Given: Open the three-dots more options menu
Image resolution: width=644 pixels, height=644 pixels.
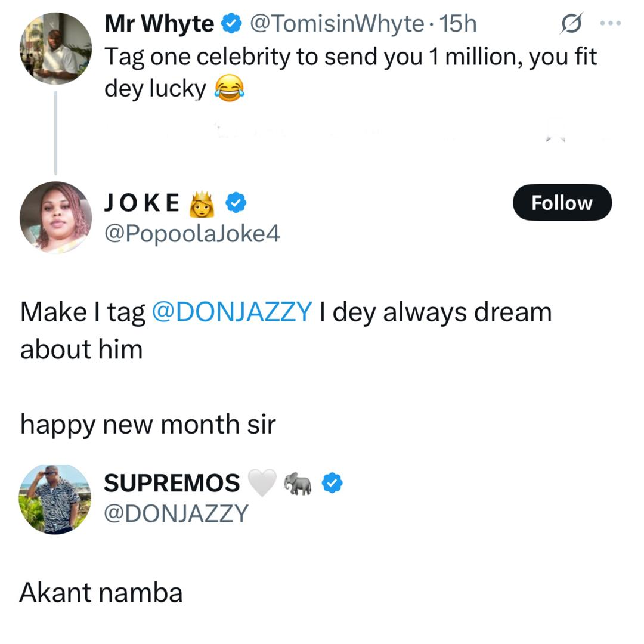Looking at the screenshot, I should click(610, 24).
